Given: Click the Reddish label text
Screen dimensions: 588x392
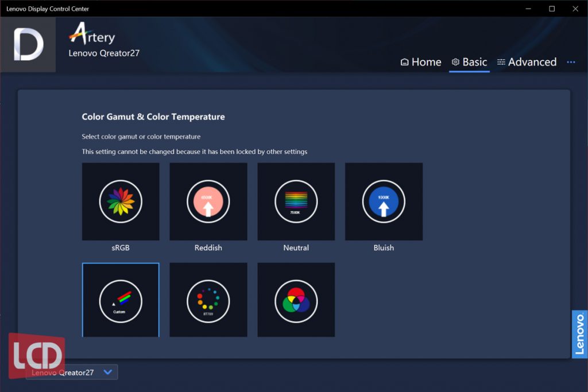Looking at the screenshot, I should pos(208,248).
